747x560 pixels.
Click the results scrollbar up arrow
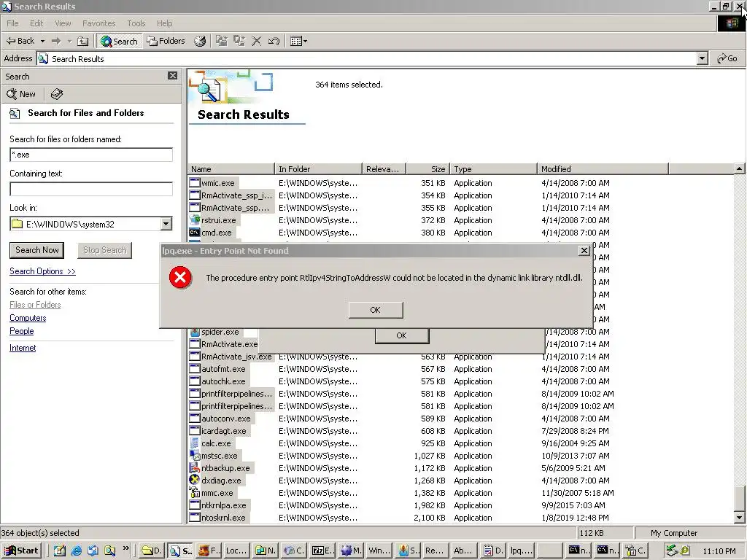[x=740, y=168]
